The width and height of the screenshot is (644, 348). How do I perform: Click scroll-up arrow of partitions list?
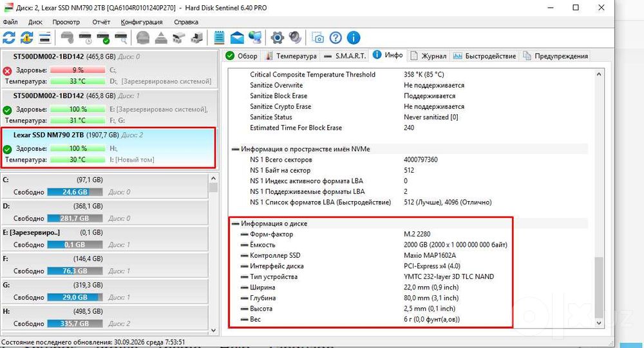click(213, 179)
